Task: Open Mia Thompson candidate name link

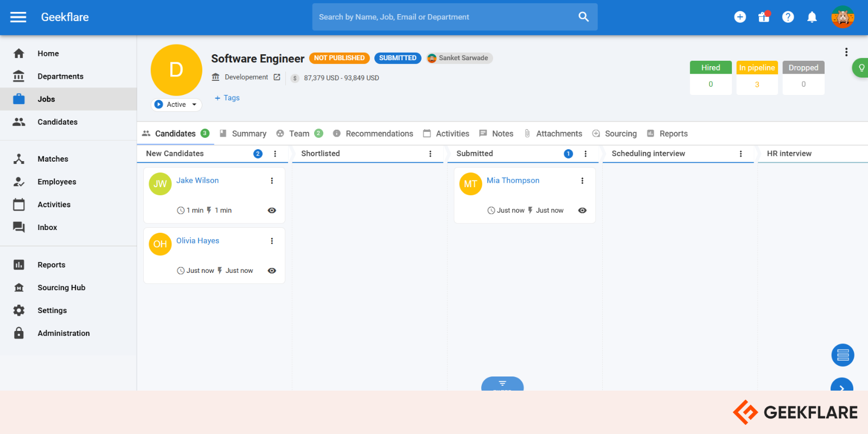Action: point(513,180)
